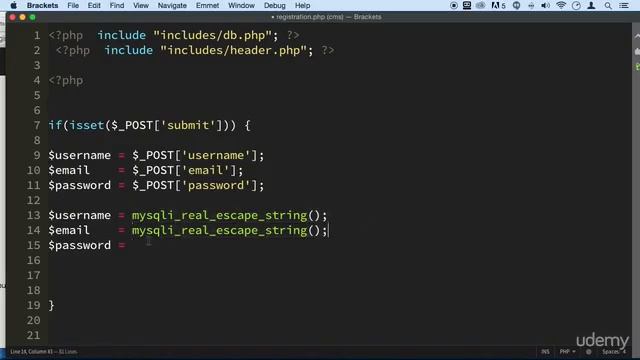Screen dimensions: 640x360
Task: Open the Navigate menu
Action: coord(172,5)
